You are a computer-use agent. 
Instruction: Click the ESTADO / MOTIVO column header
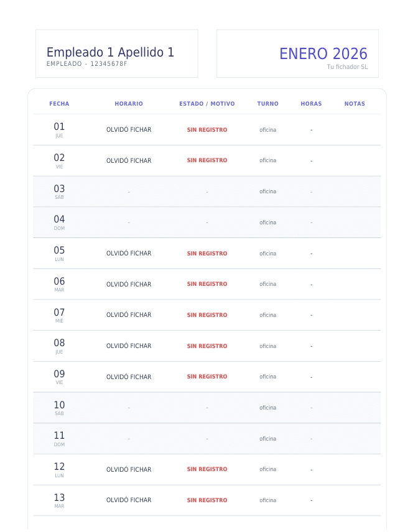(x=207, y=104)
